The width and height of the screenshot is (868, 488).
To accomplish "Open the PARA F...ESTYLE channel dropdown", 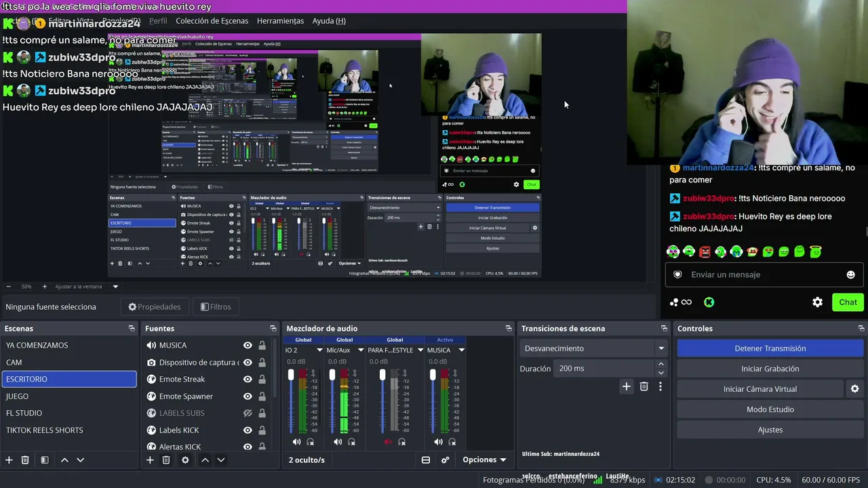I will [420, 350].
